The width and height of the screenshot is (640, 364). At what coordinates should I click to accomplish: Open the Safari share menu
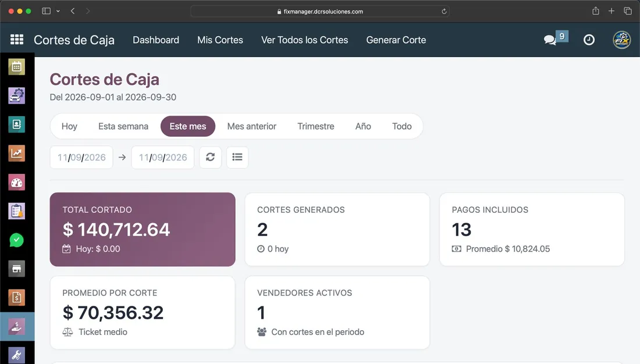[x=596, y=11]
